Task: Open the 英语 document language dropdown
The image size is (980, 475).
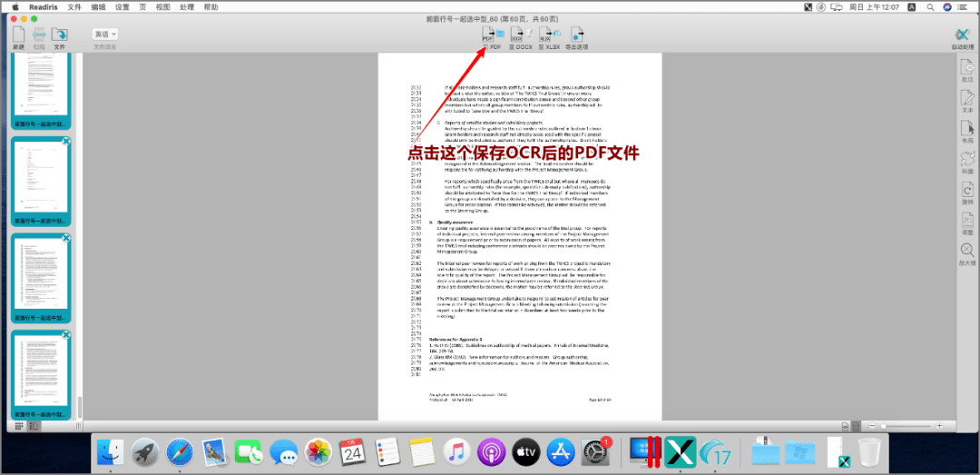Action: 105,35
